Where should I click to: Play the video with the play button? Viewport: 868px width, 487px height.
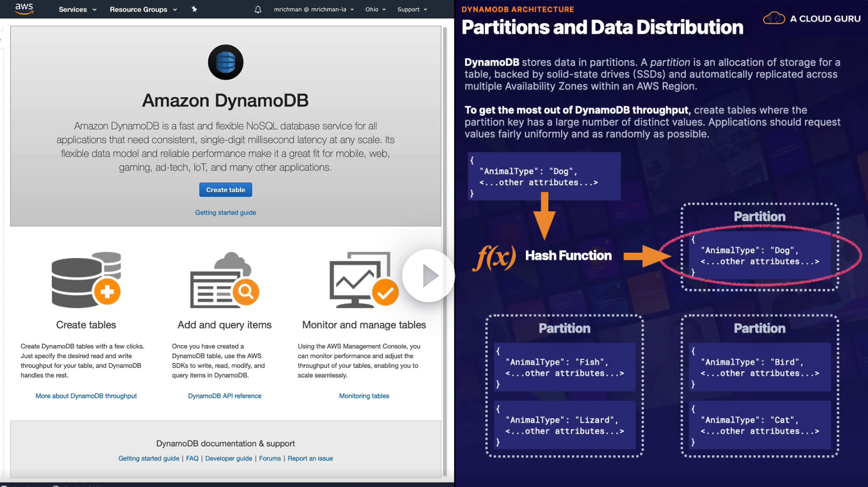pos(428,276)
